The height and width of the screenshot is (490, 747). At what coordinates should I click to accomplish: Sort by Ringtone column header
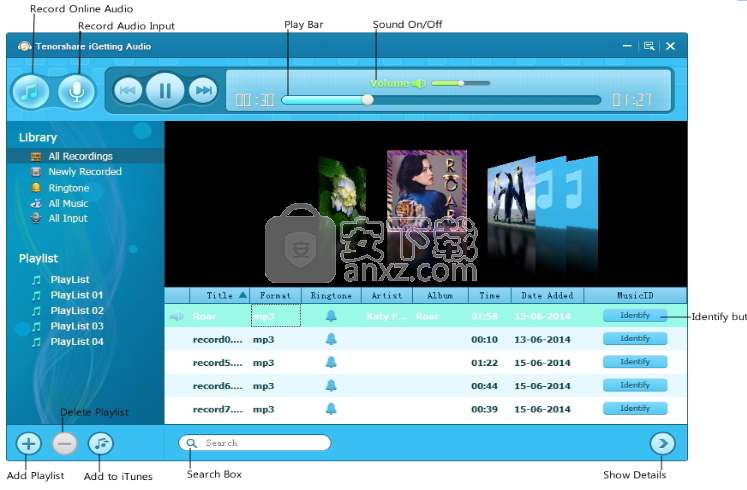pyautogui.click(x=331, y=296)
